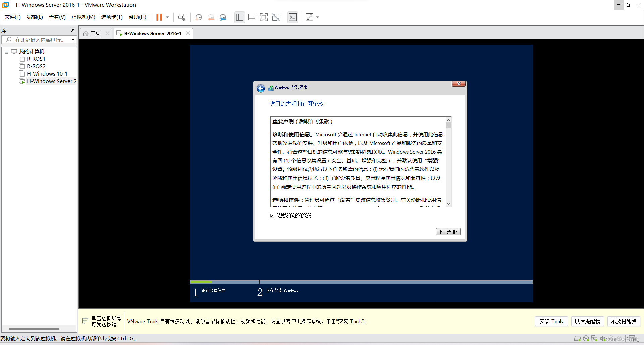Close the Windows 安装程序 dialog
This screenshot has height=345, width=644.
point(458,84)
